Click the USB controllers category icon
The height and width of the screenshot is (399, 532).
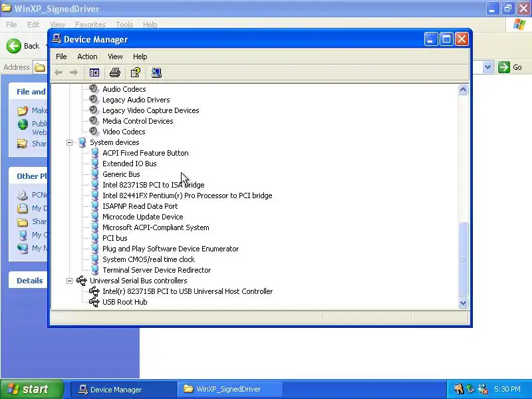(x=82, y=281)
